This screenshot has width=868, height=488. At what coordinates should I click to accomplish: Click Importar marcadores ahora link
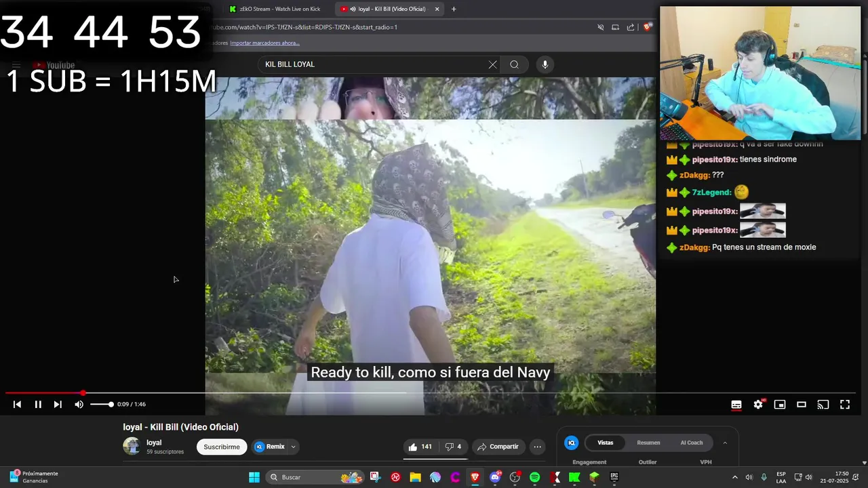pyautogui.click(x=264, y=43)
